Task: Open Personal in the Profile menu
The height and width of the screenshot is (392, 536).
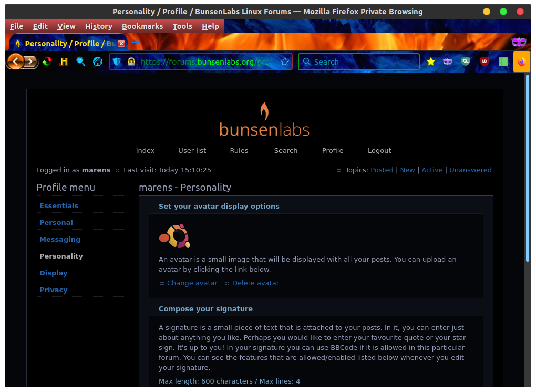Action: click(56, 222)
